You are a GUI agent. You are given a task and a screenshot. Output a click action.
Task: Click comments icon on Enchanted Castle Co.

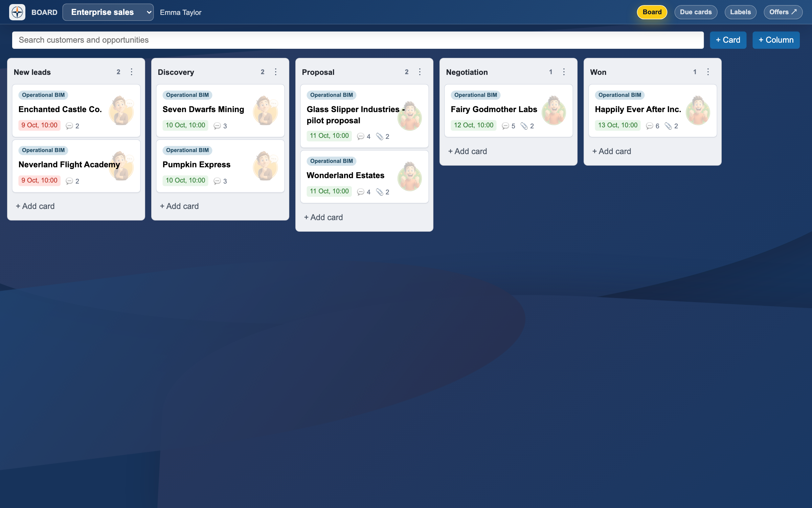coord(69,126)
